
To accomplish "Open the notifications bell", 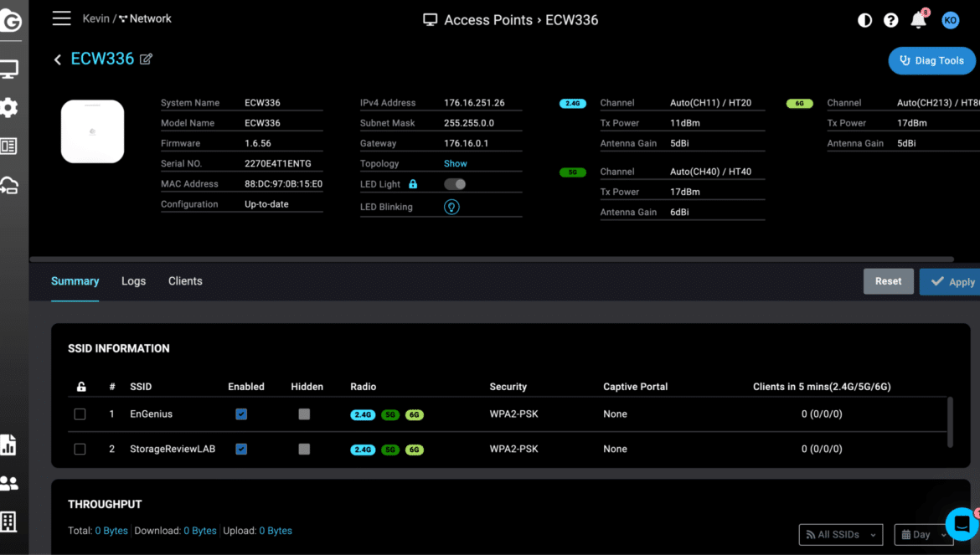I will click(x=918, y=20).
